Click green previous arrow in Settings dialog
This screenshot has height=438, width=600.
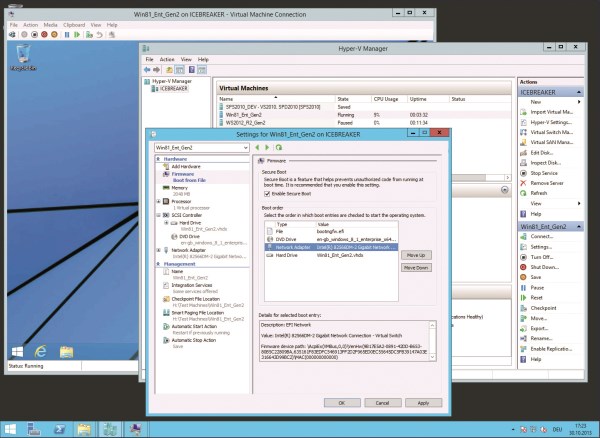pyautogui.click(x=258, y=147)
